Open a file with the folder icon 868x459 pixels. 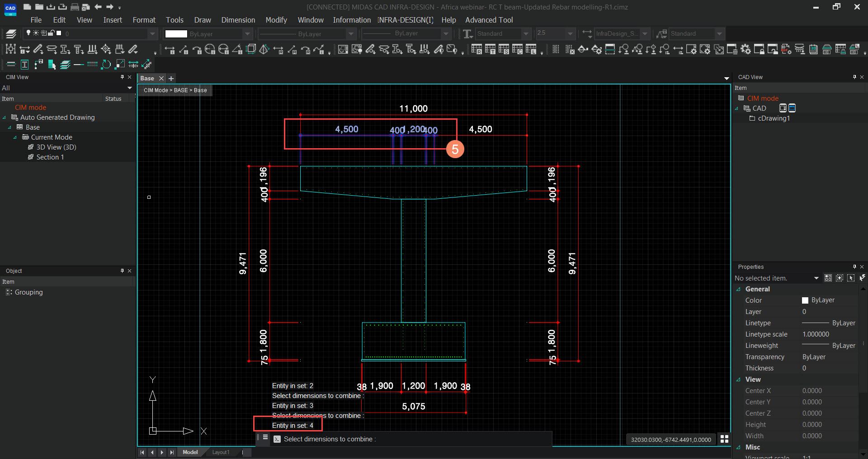(39, 7)
